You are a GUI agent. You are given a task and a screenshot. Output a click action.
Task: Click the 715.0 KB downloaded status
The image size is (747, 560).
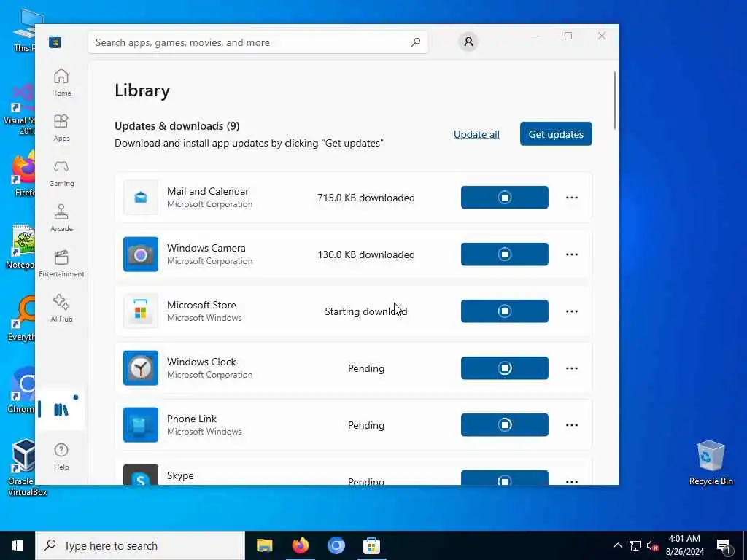(x=366, y=198)
